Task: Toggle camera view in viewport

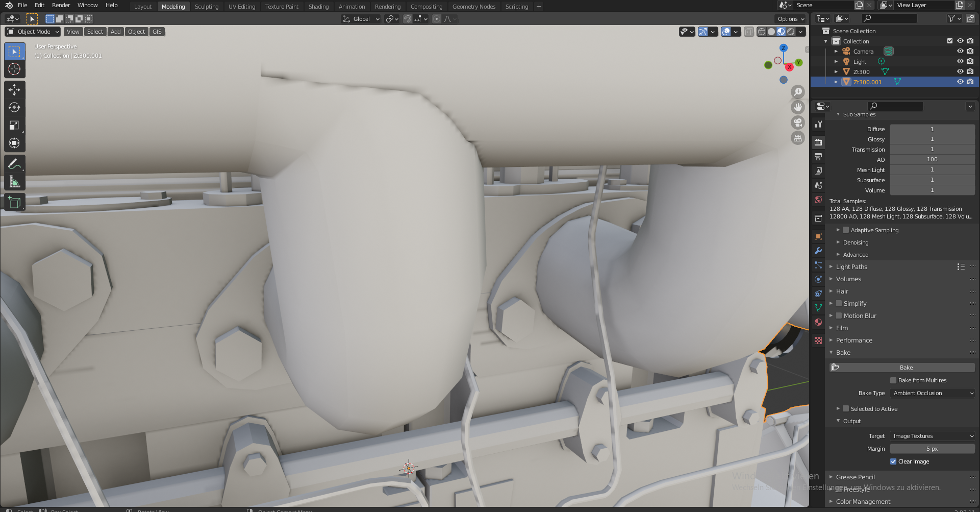Action: click(797, 123)
